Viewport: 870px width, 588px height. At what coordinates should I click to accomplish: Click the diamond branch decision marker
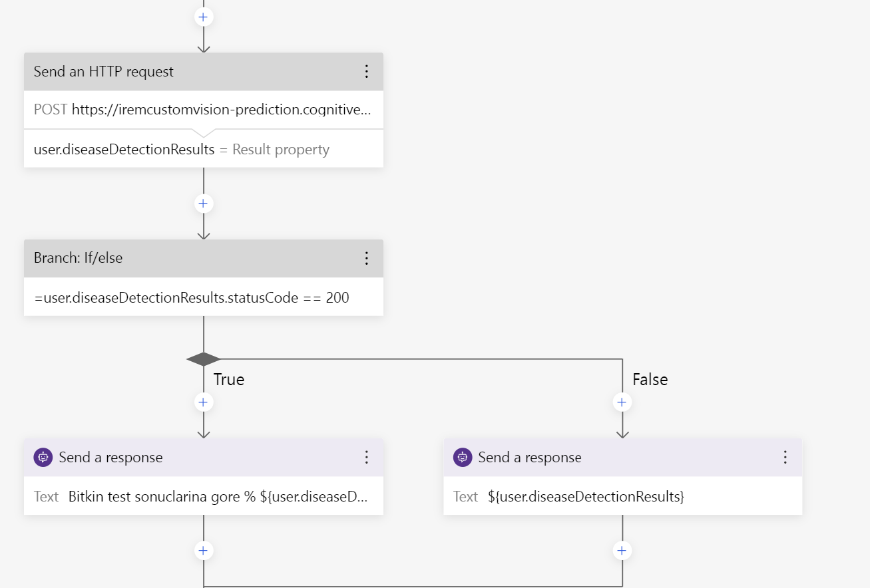pos(203,358)
